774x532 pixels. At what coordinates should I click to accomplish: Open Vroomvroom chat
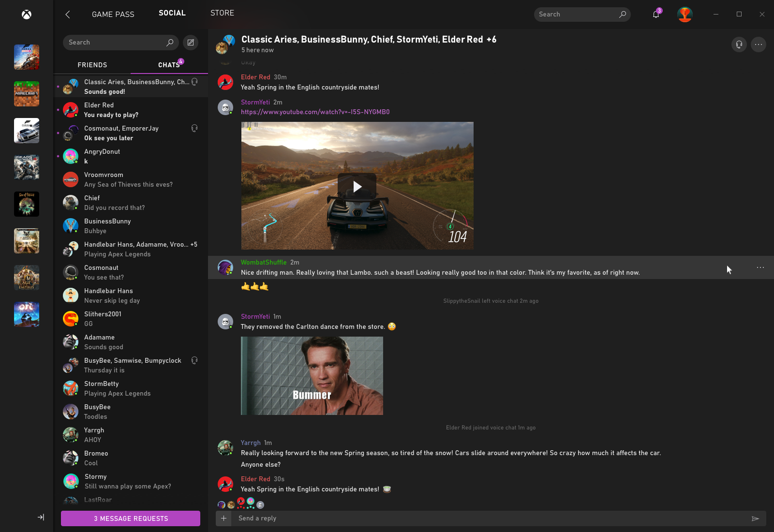[131, 179]
